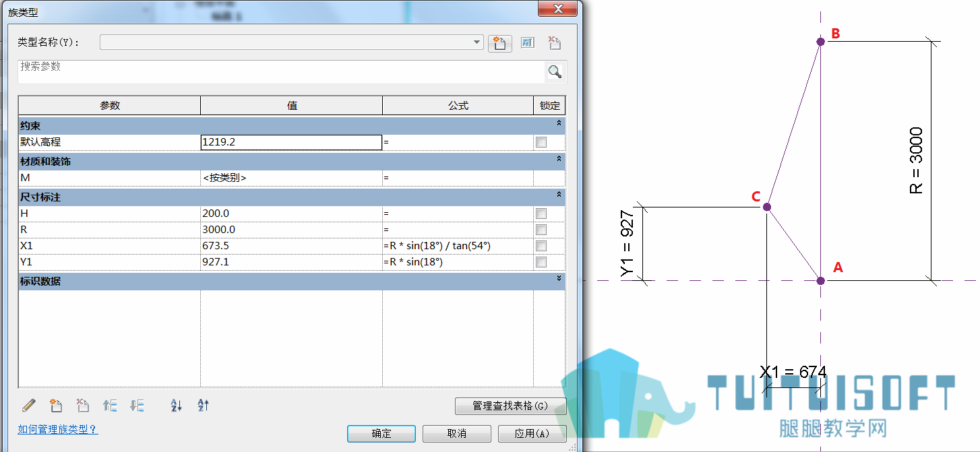Screen dimensions: 980x452
Task: Click the 确定 button
Action: [381, 433]
